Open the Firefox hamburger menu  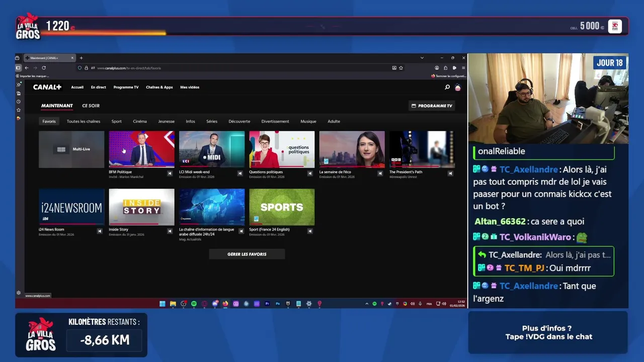(463, 68)
